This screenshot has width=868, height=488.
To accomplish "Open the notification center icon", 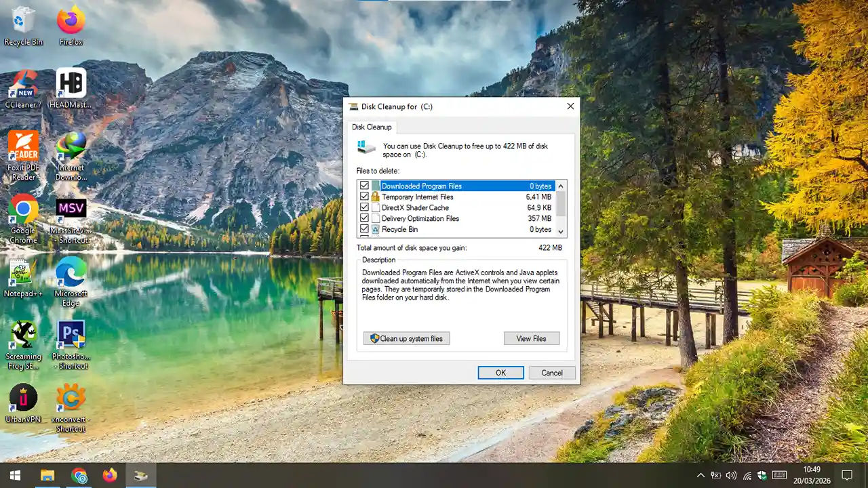I will (x=847, y=475).
